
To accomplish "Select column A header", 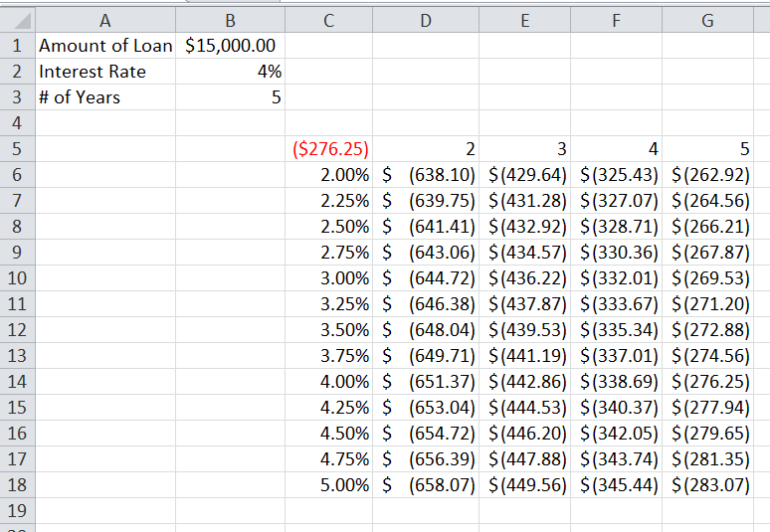I will 105,19.
